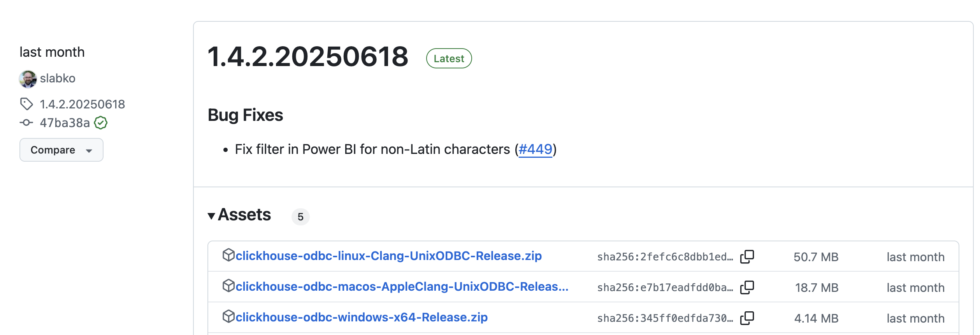Copy sha256 hash for windows-x64 zip
Screen dimensions: 980x335
coord(747,318)
